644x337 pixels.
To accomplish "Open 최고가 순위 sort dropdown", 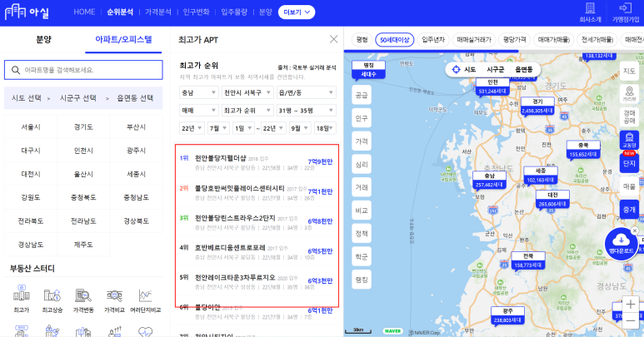I will pos(247,111).
